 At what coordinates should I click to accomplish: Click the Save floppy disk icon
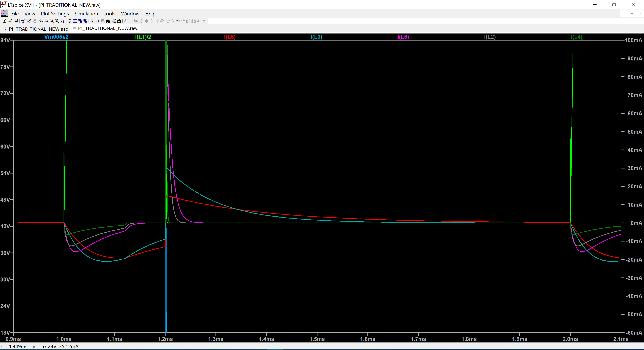(x=16, y=21)
